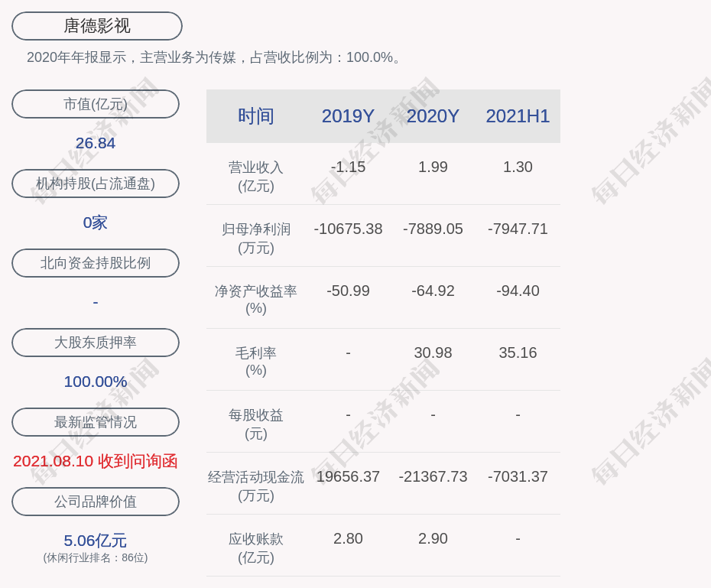Viewport: 711px width, 588px height.
Task: Click the 经营活动现金流(万元) row label
Action: [256, 486]
